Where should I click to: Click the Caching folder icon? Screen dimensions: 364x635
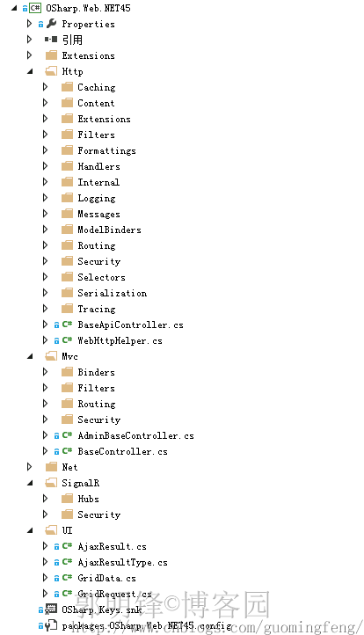(x=67, y=87)
